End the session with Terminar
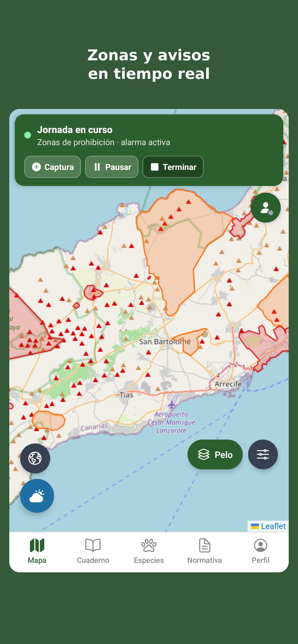This screenshot has height=644, width=298. coord(173,167)
